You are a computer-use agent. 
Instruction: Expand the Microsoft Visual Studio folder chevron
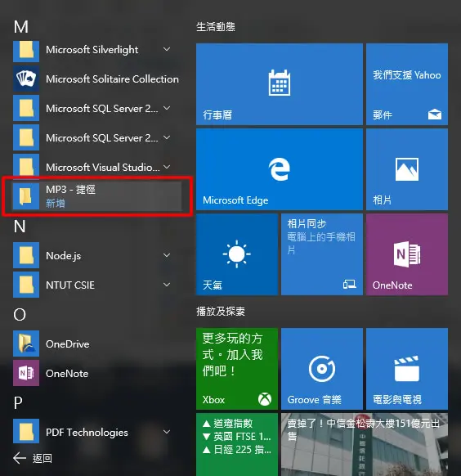(x=167, y=167)
